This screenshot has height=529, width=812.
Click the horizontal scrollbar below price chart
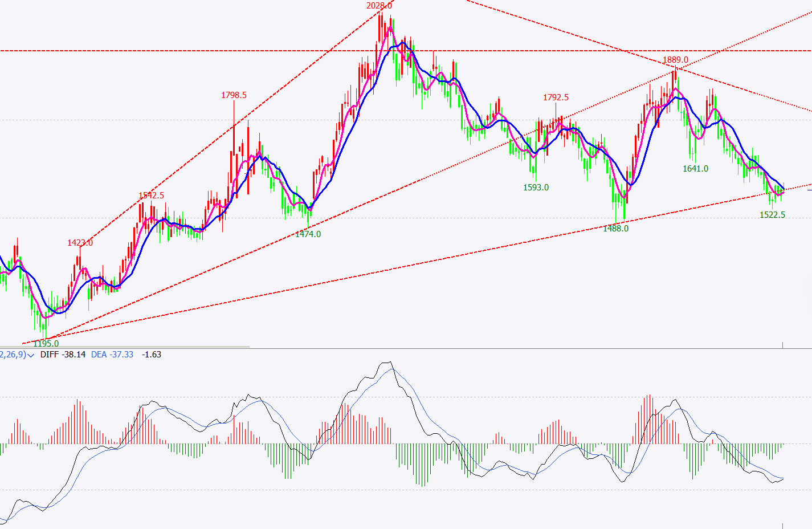pyautogui.click(x=125, y=347)
